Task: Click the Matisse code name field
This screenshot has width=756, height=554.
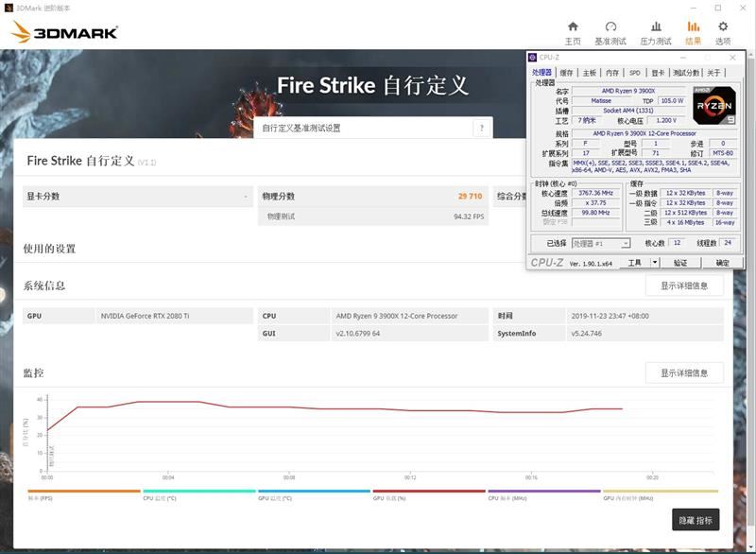Action: coord(601,101)
